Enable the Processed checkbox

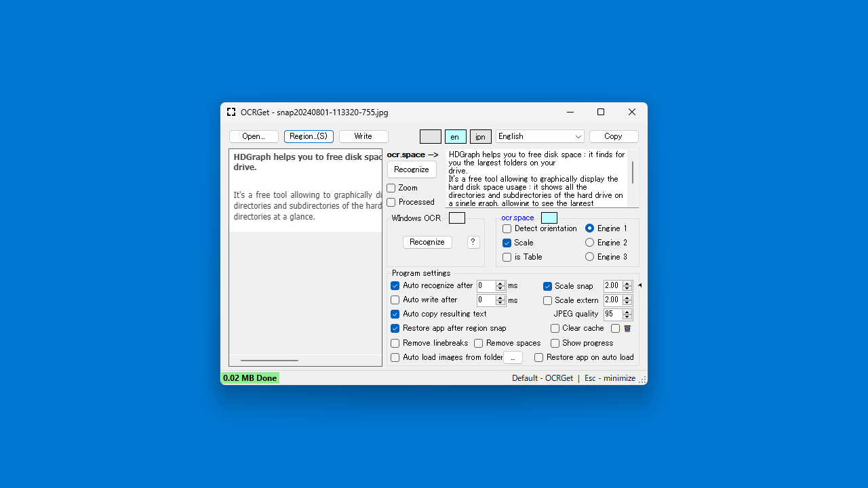tap(391, 202)
